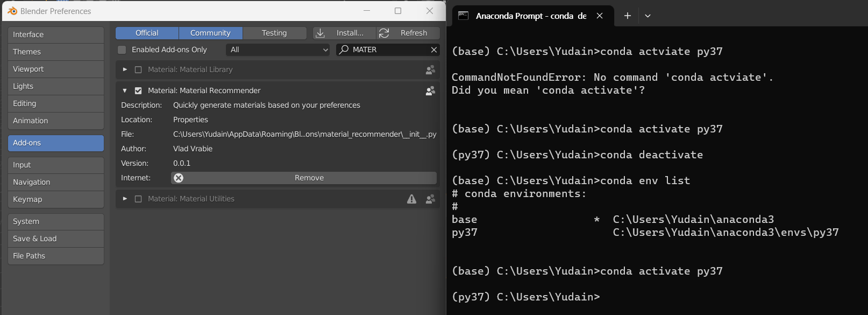
Task: Maximize the Blender Preferences window
Action: 398,11
